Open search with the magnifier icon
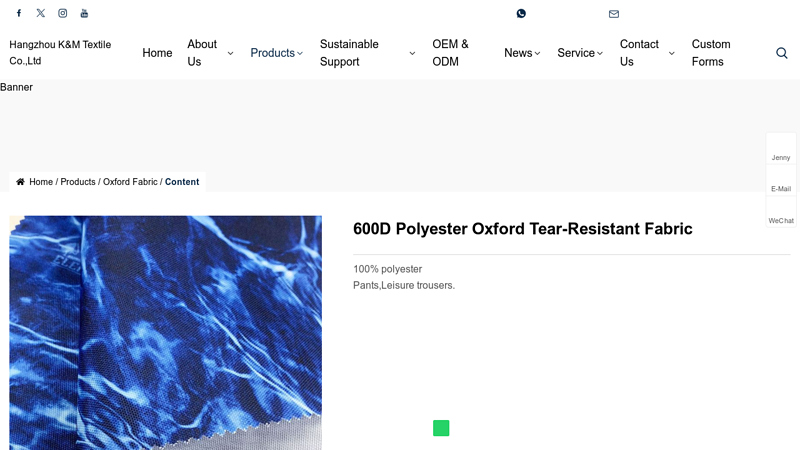The width and height of the screenshot is (800, 450). coord(782,53)
